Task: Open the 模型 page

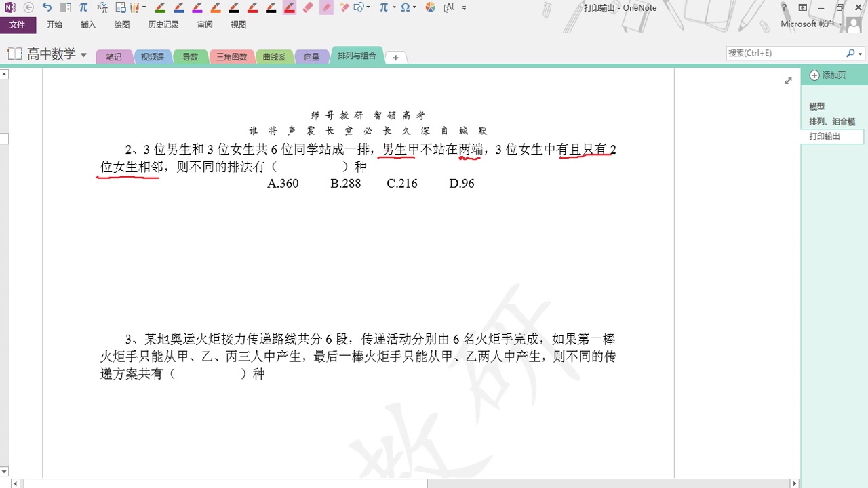Action: [x=817, y=107]
